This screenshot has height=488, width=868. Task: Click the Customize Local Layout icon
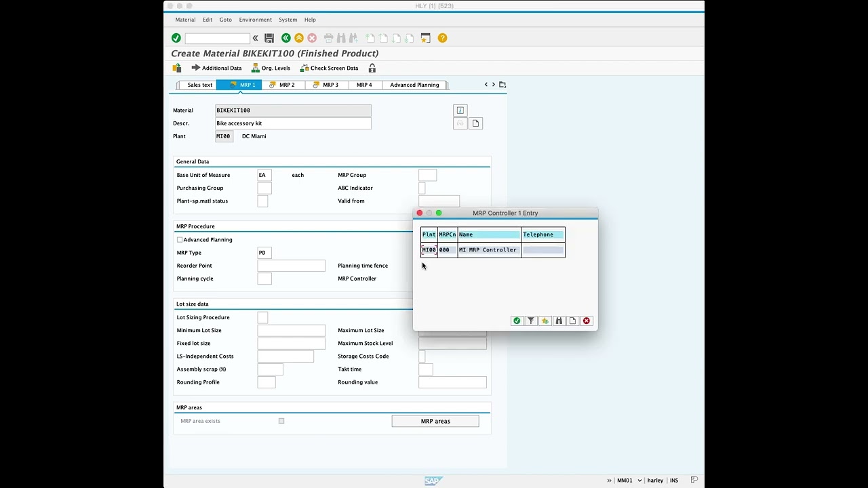(x=426, y=38)
